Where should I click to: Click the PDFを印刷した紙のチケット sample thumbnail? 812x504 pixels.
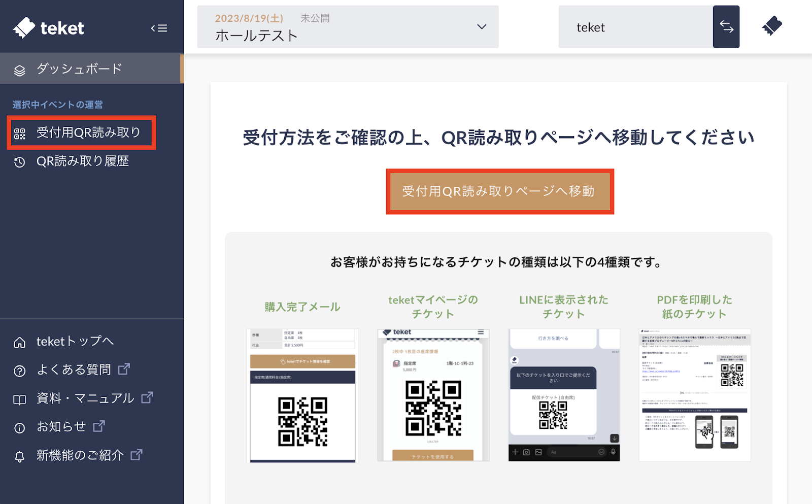point(695,395)
